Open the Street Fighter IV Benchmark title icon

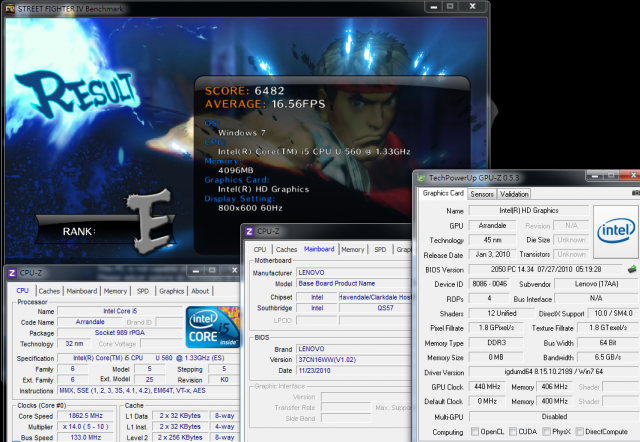[x=10, y=9]
